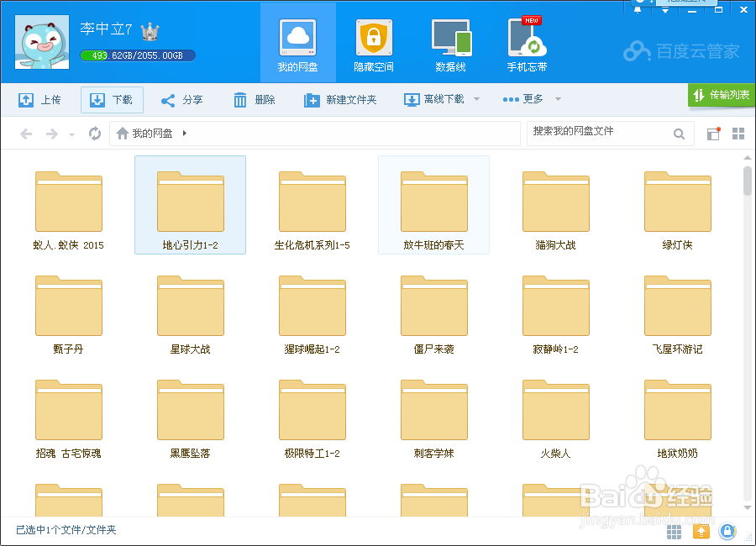Click the 分享 share button
Image resolution: width=756 pixels, height=546 pixels.
[181, 100]
